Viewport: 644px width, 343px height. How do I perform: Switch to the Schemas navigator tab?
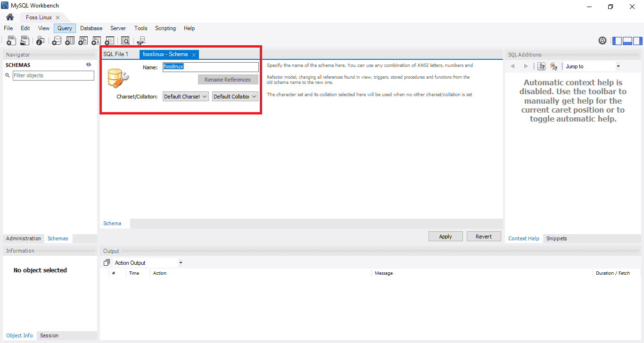[x=58, y=238]
